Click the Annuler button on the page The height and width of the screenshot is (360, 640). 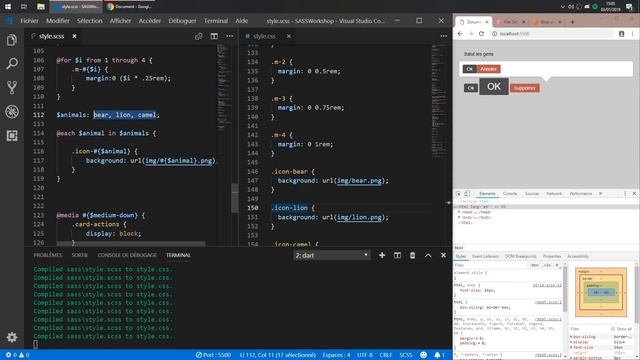488,69
